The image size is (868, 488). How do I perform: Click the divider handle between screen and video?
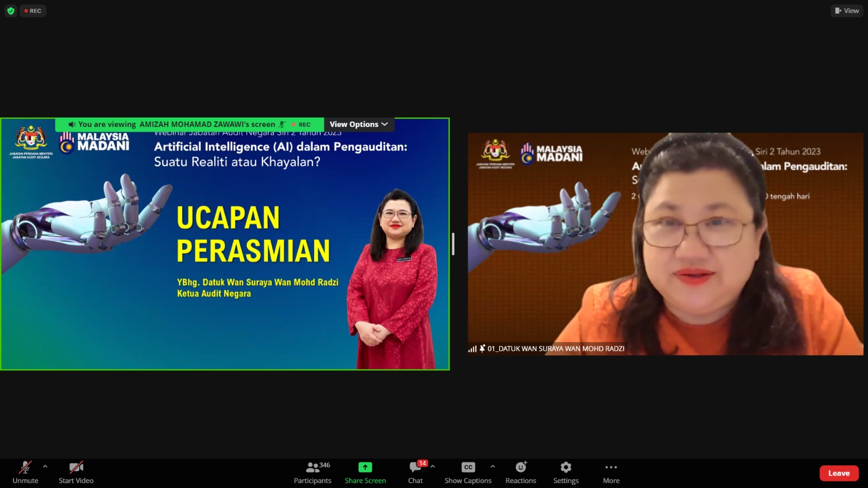(453, 244)
